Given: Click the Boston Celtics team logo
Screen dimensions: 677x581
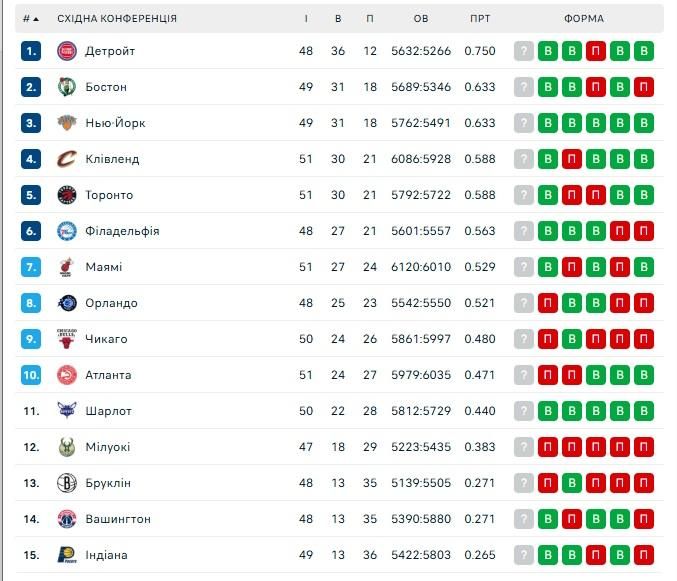Looking at the screenshot, I should pyautogui.click(x=66, y=87).
